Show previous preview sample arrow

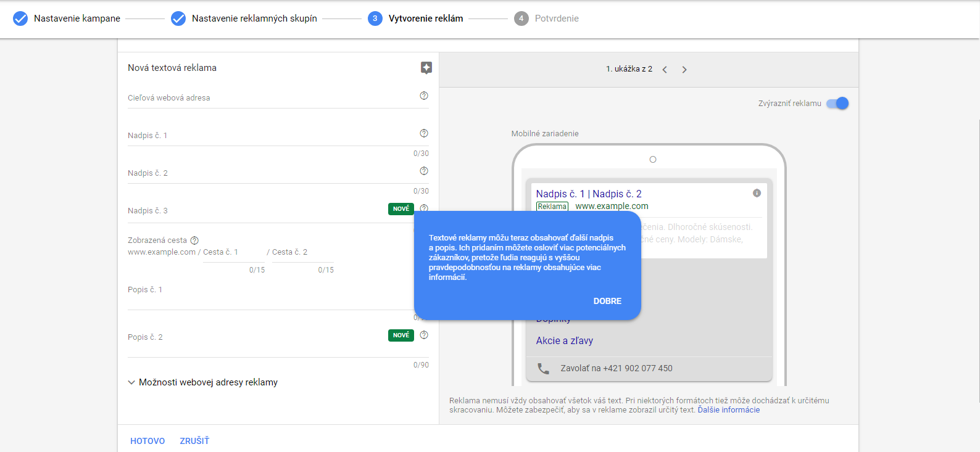click(665, 70)
